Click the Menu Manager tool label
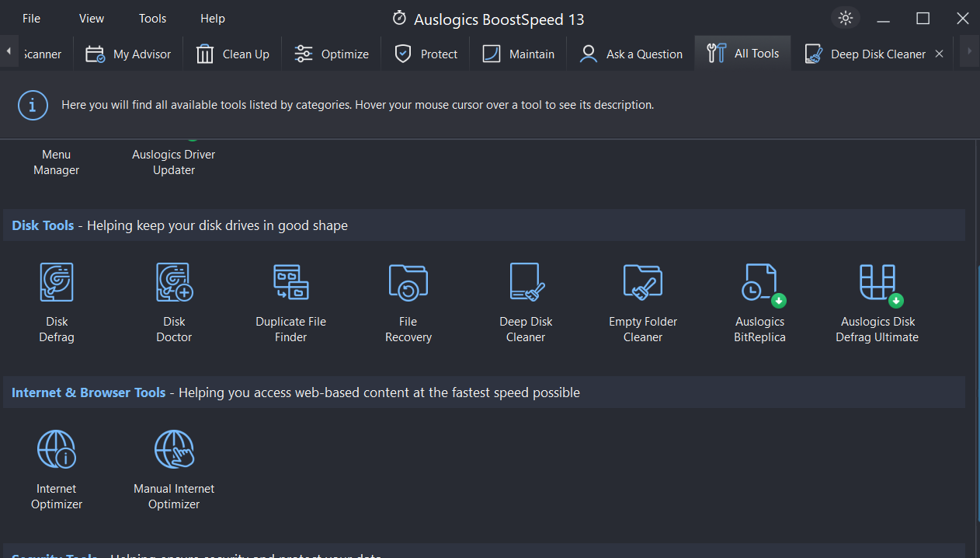Viewport: 980px width, 558px height. click(57, 162)
